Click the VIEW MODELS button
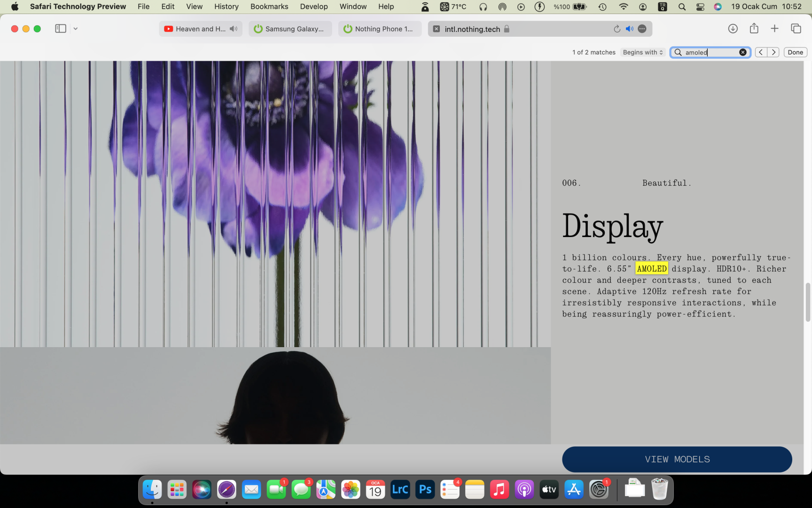This screenshot has width=812, height=508. [x=677, y=459]
